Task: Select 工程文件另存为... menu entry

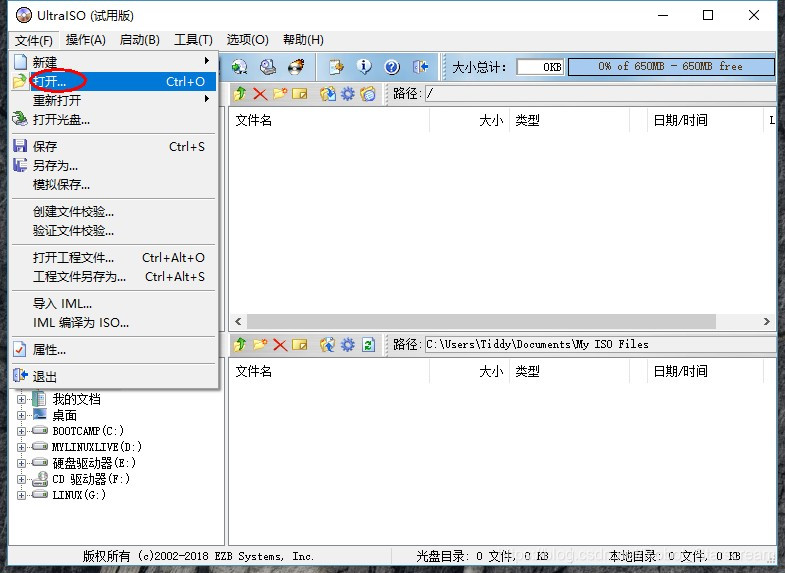Action: pos(114,276)
